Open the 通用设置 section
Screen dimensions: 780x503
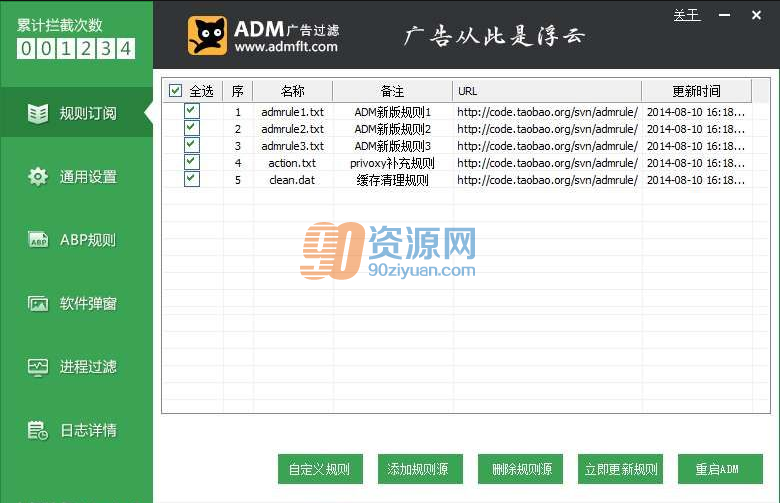coord(77,177)
